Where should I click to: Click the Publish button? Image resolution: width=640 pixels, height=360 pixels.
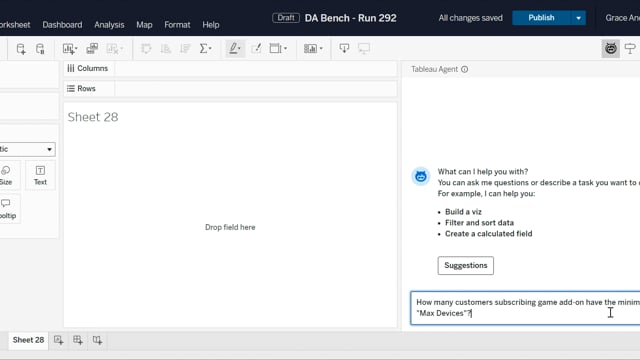[541, 18]
